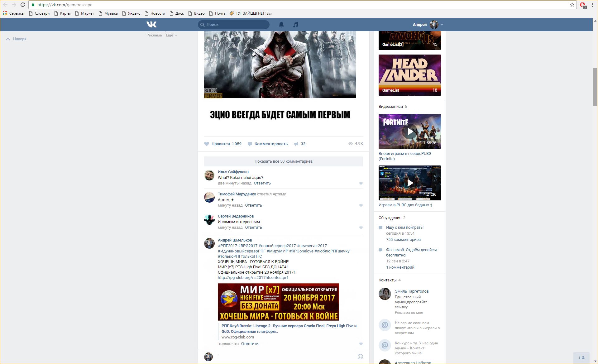Image resolution: width=598 pixels, height=364 pixels.
Task: Open the Словари bookmark
Action: (x=39, y=13)
